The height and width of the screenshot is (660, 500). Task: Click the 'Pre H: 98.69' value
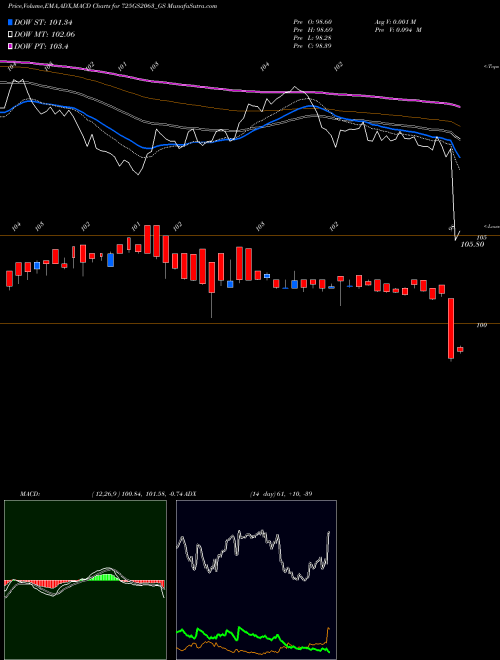(x=313, y=30)
